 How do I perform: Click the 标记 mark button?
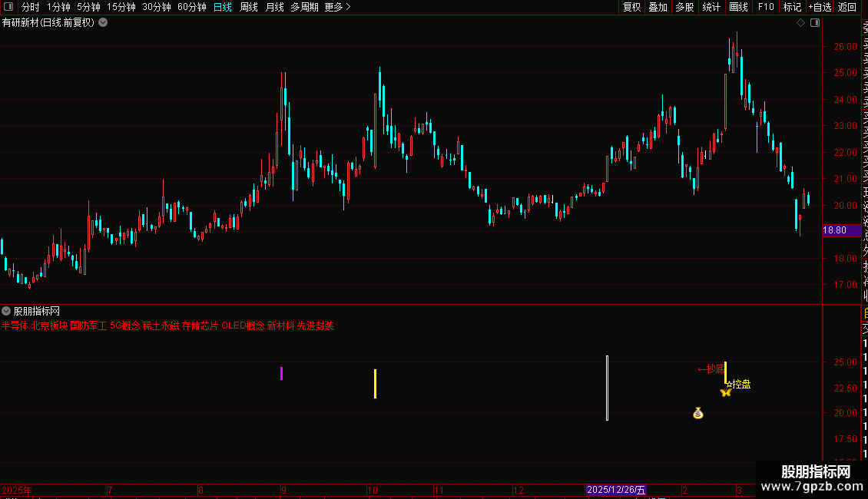click(792, 7)
